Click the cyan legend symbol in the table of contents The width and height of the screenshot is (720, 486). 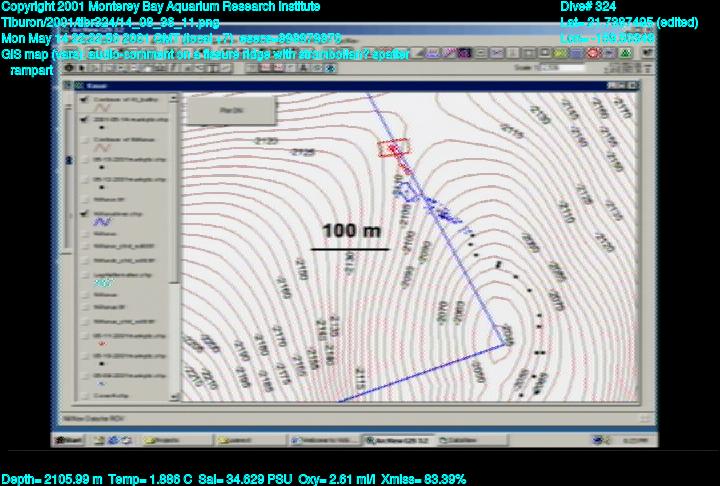101,283
